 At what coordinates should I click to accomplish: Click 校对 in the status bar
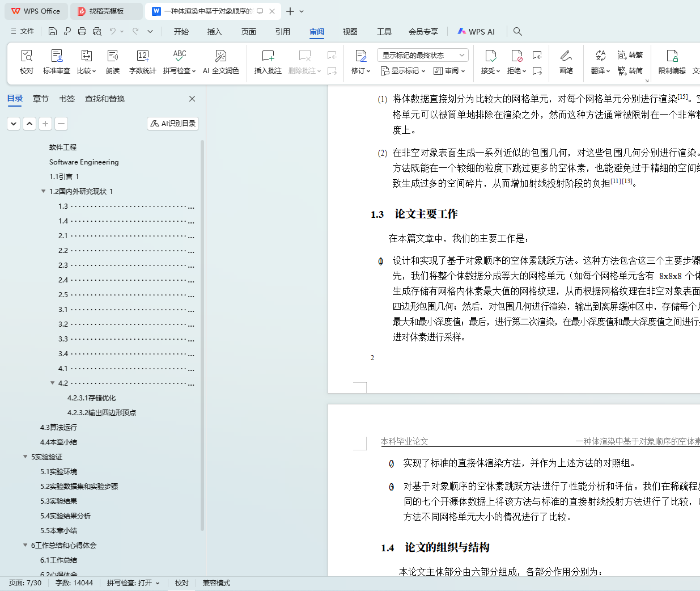[x=182, y=583]
